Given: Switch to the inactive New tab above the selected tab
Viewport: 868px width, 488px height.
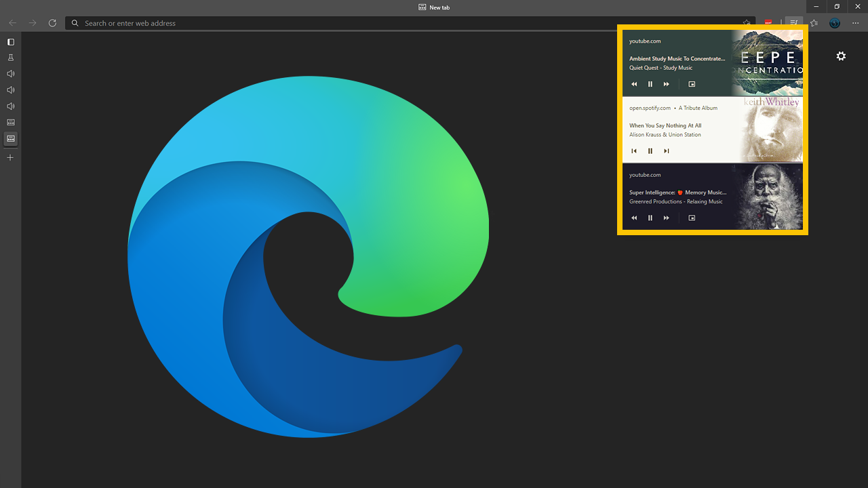Looking at the screenshot, I should [10, 123].
